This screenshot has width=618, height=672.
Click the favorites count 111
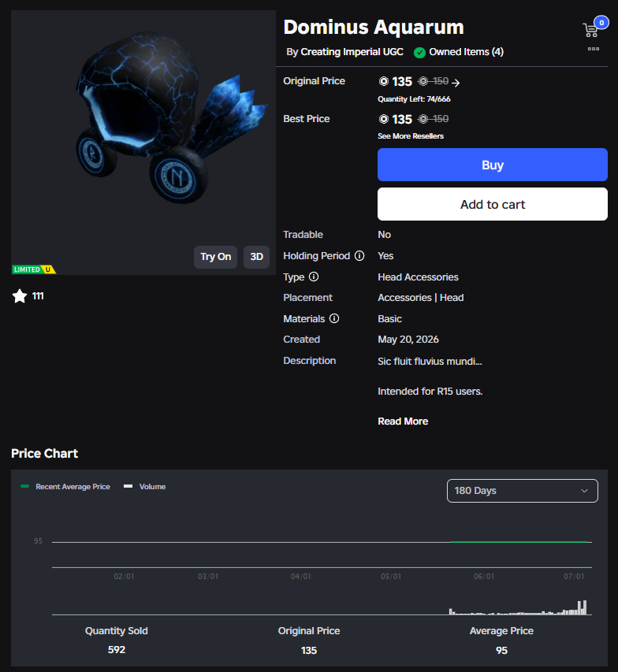click(x=38, y=296)
